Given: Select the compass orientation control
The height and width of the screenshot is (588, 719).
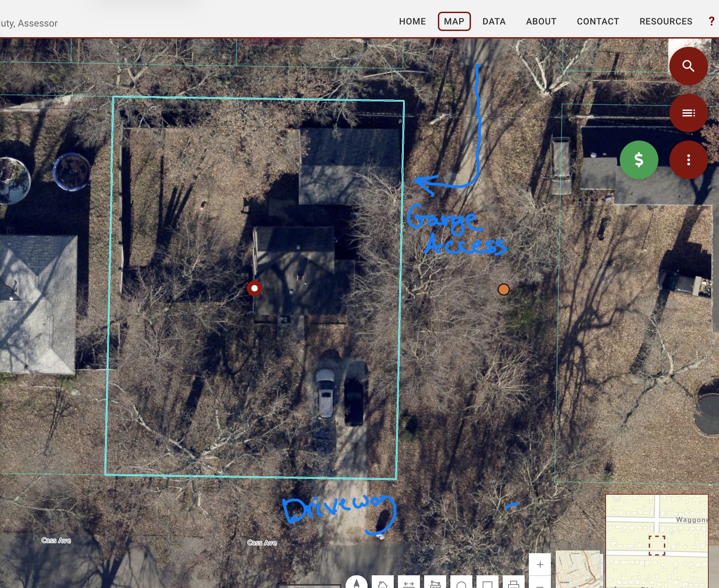Looking at the screenshot, I should tap(358, 583).
